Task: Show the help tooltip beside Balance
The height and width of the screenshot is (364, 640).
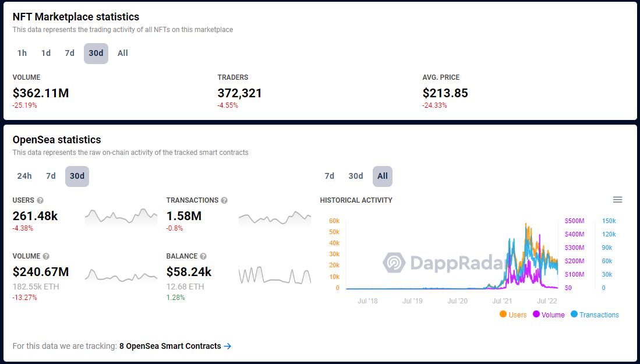Action: pos(203,256)
